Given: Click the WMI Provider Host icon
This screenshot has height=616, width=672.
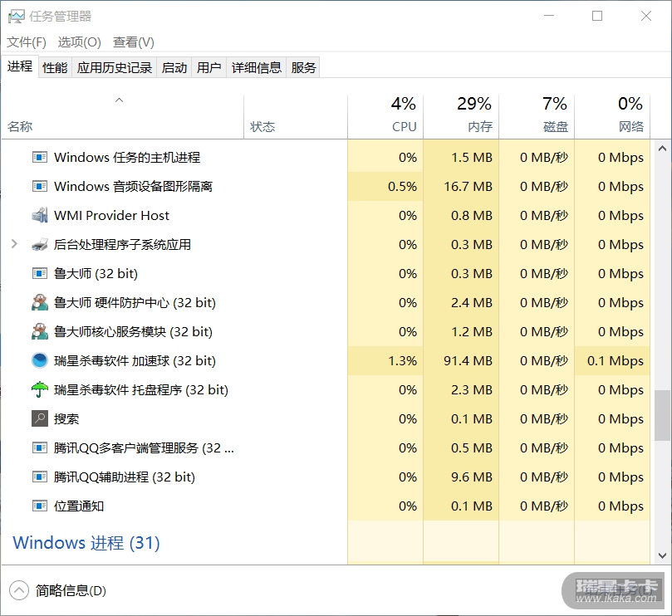Looking at the screenshot, I should click(x=39, y=215).
